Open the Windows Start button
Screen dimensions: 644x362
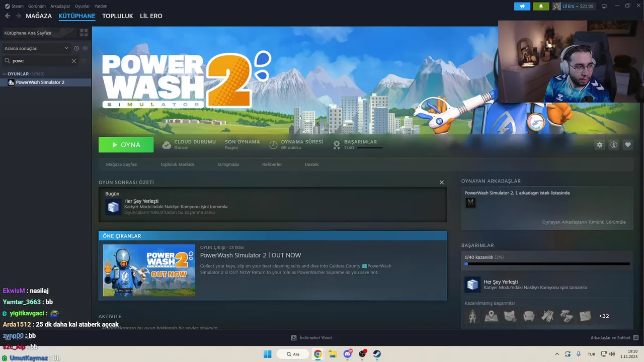267,354
